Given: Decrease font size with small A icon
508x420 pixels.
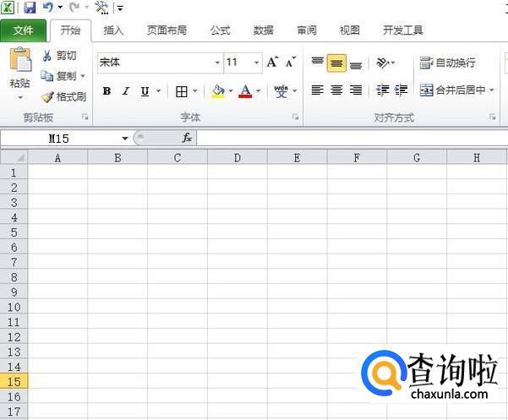Looking at the screenshot, I should (291, 62).
